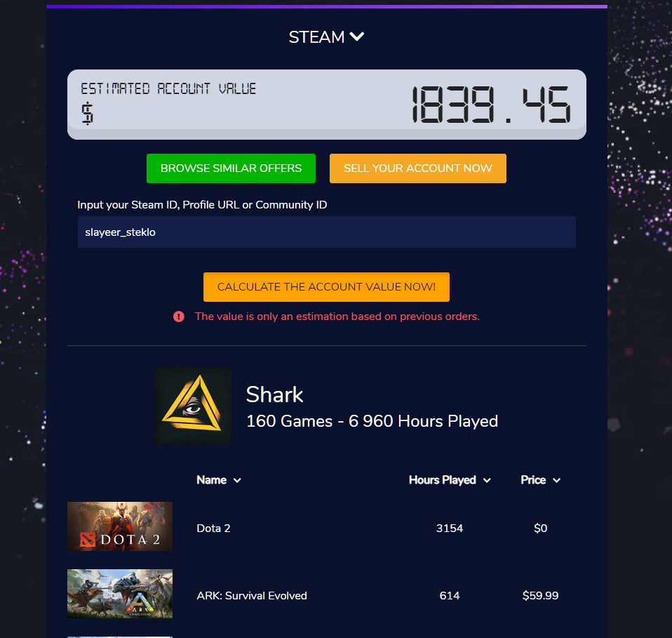Select the Dota 2 game name
Screen dimensions: 672x638
coord(213,529)
